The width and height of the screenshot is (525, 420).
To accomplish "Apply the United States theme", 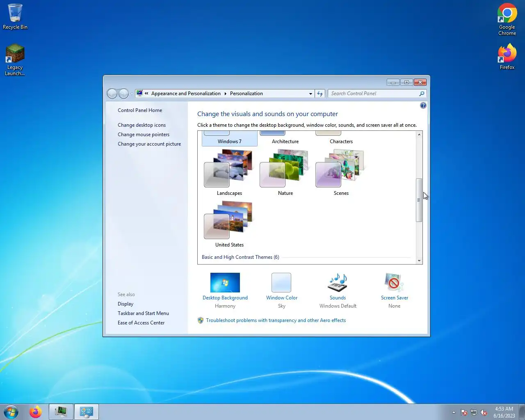I will (230, 224).
